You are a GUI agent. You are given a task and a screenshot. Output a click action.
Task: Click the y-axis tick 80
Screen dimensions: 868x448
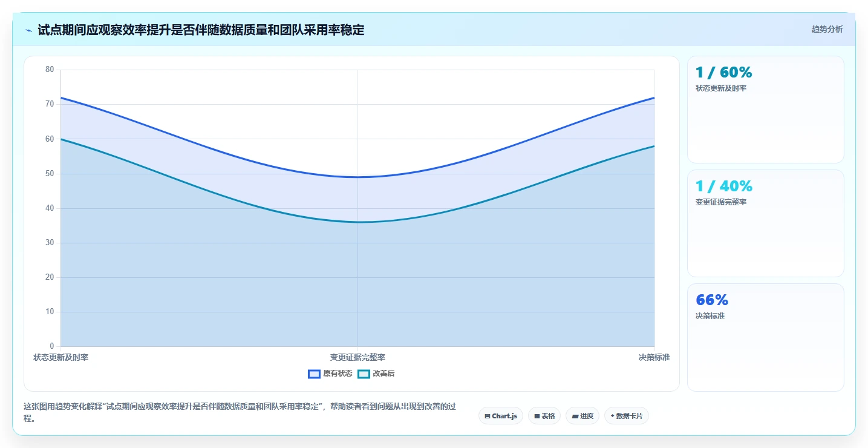(50, 70)
